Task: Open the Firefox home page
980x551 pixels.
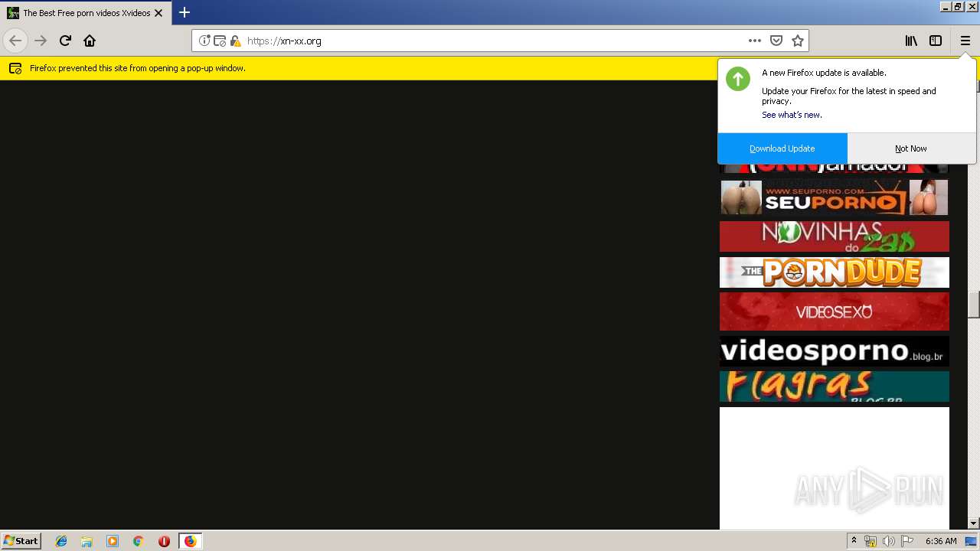Action: pos(90,41)
